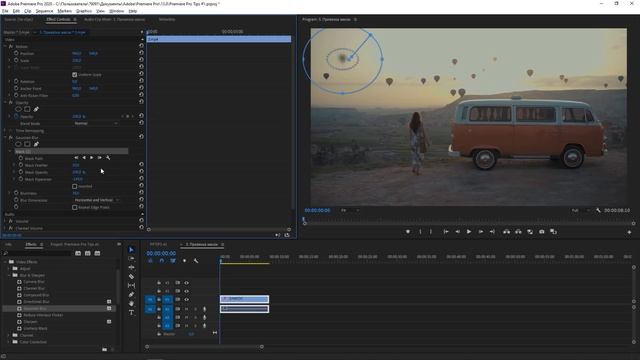
Task: Create ellipse mask under Opacity effect
Action: 18,109
